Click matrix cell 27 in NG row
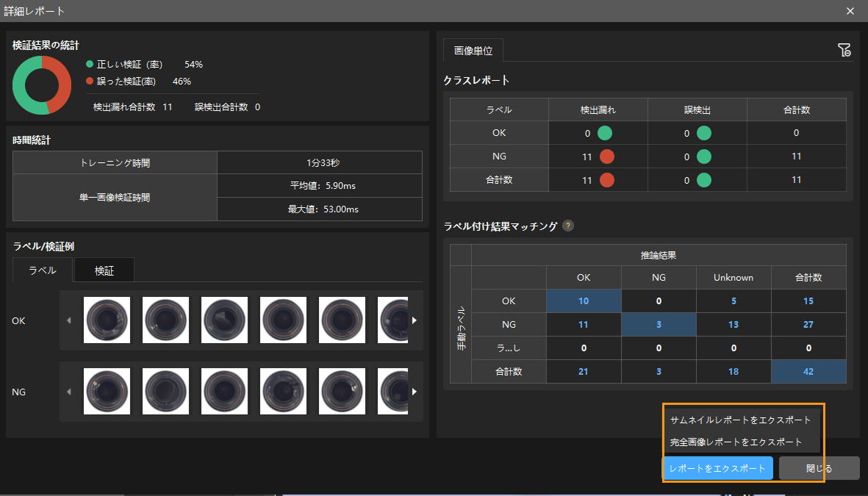The width and height of the screenshot is (868, 496). 808,324
